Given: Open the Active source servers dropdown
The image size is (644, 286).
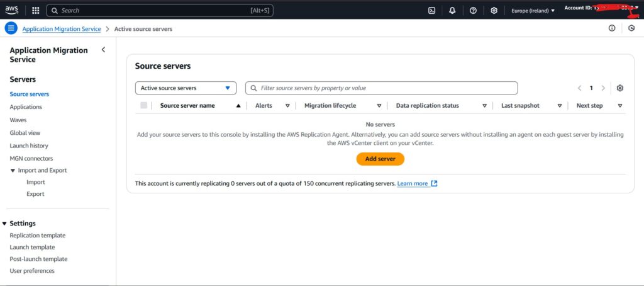Looking at the screenshot, I should click(186, 88).
